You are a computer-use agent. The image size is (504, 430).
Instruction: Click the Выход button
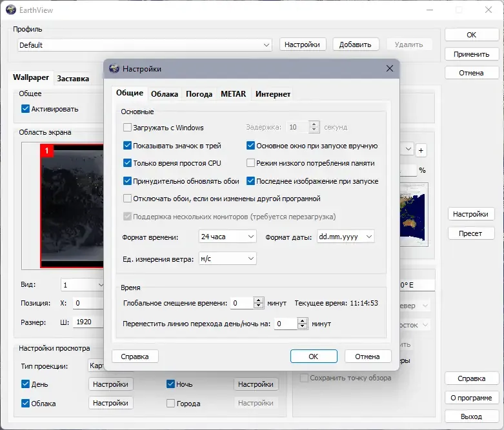[x=471, y=416]
